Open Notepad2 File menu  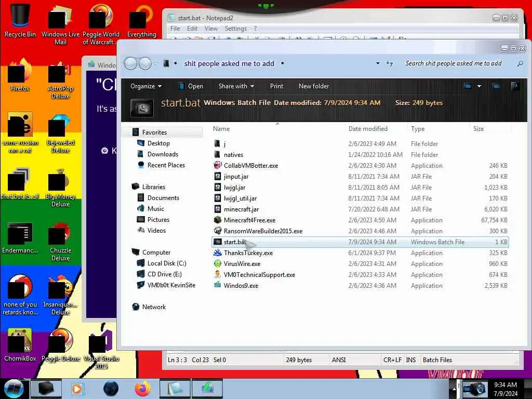(x=175, y=29)
